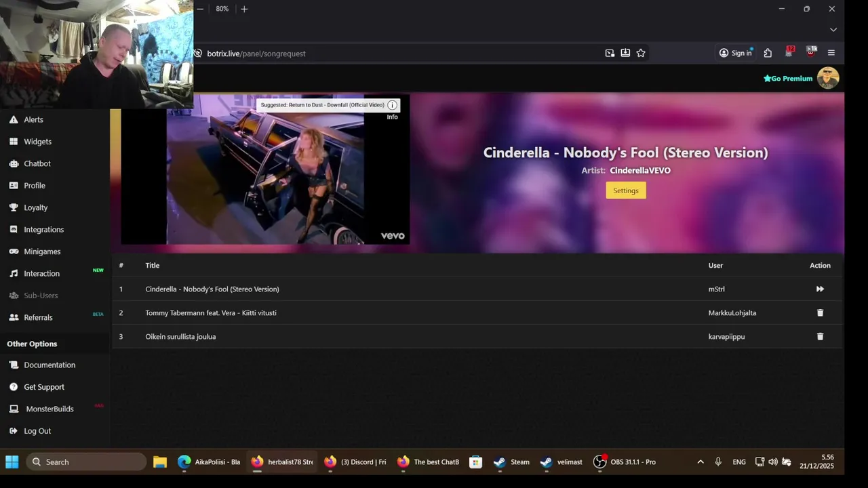Click the browser Sign in button
The height and width of the screenshot is (488, 868).
pyautogui.click(x=736, y=53)
